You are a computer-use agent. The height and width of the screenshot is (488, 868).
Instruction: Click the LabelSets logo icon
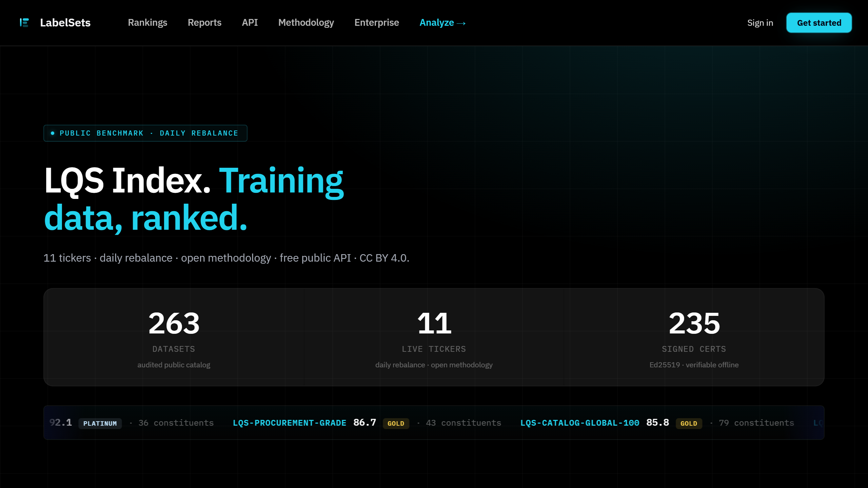tap(24, 23)
